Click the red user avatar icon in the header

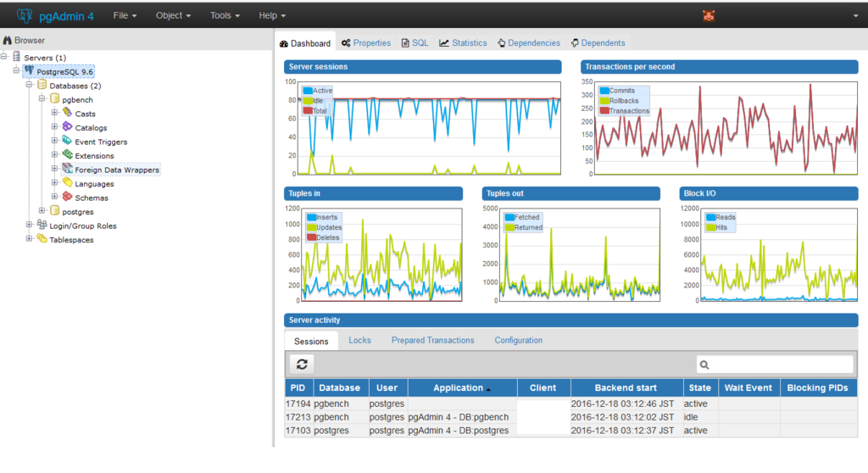[709, 15]
